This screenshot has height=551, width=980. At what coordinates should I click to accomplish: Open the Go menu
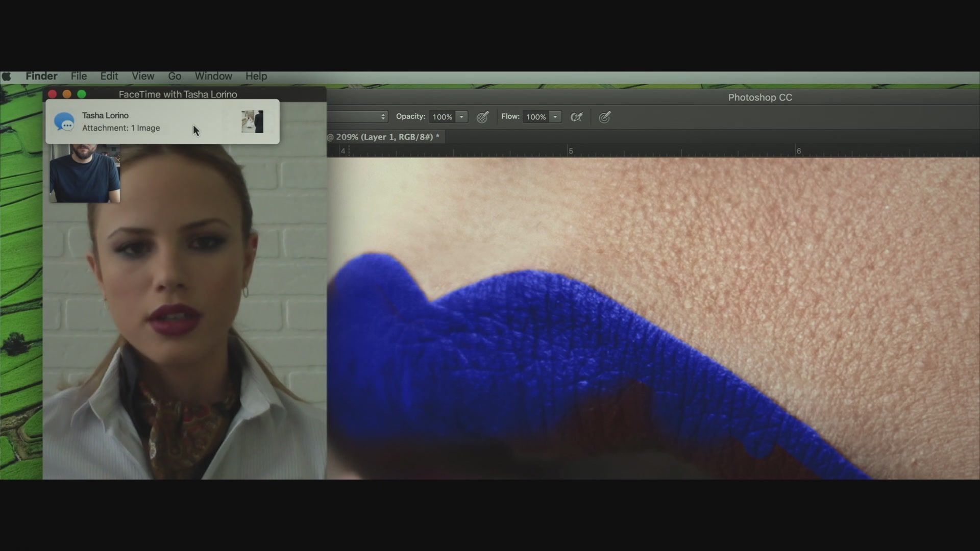click(175, 76)
